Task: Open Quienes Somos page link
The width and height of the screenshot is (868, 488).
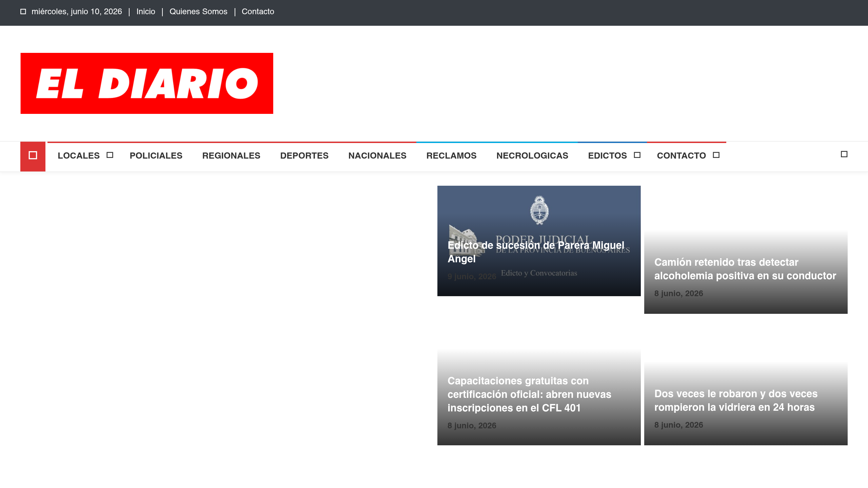Action: [x=198, y=12]
